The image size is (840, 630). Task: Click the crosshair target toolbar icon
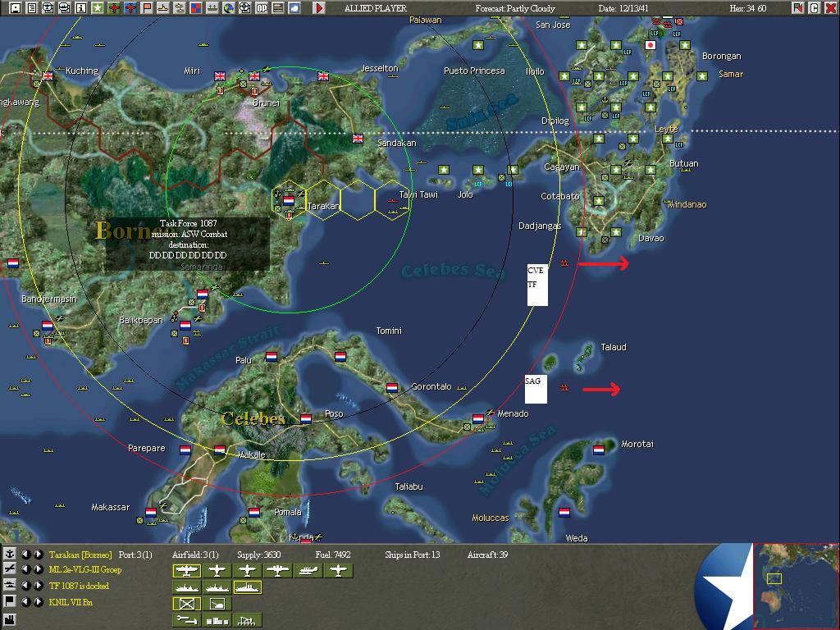point(244,7)
